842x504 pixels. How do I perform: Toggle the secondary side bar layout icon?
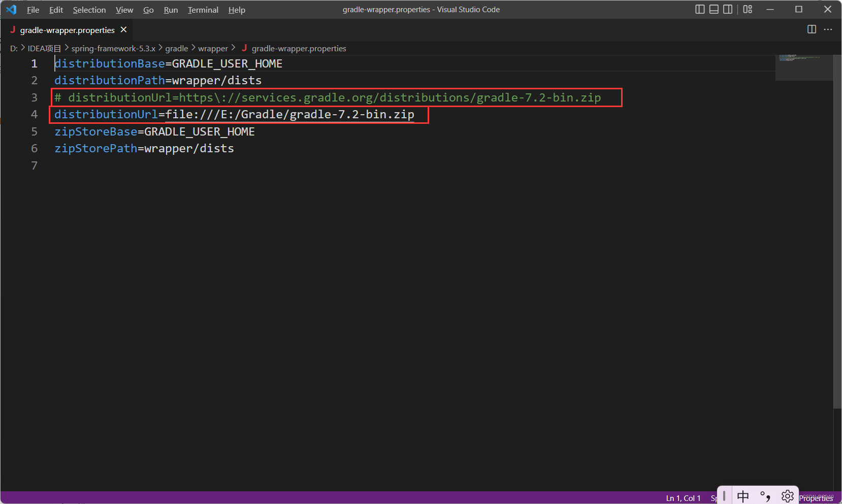[x=728, y=9]
